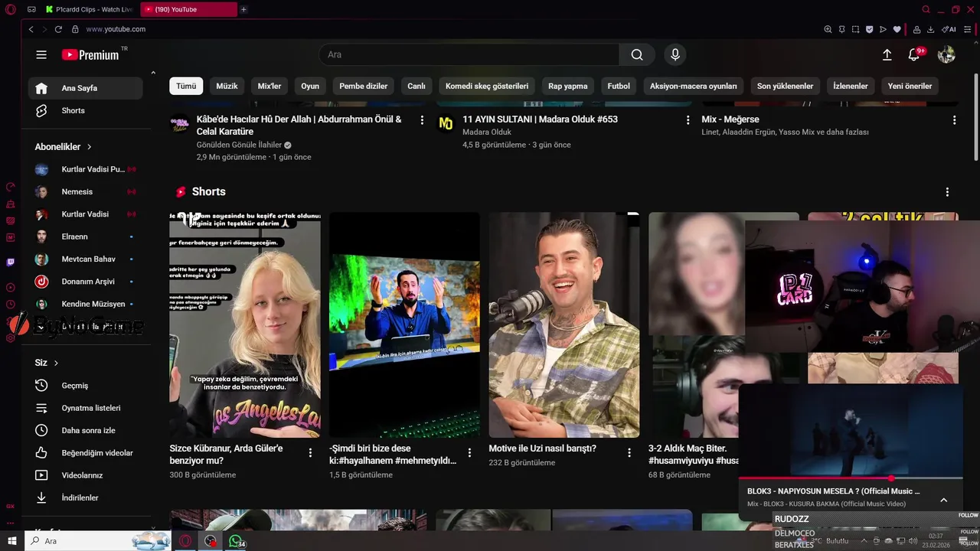Click the YouTube Premium logo
This screenshot has width=980, height=551.
(90, 54)
